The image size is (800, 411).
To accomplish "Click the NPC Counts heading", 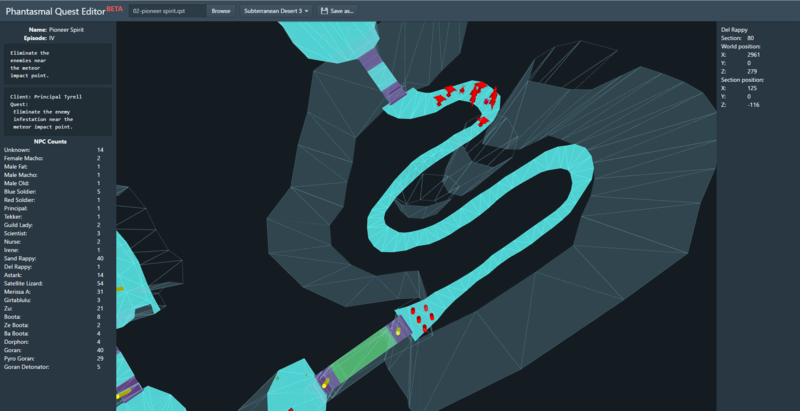I will 51,142.
